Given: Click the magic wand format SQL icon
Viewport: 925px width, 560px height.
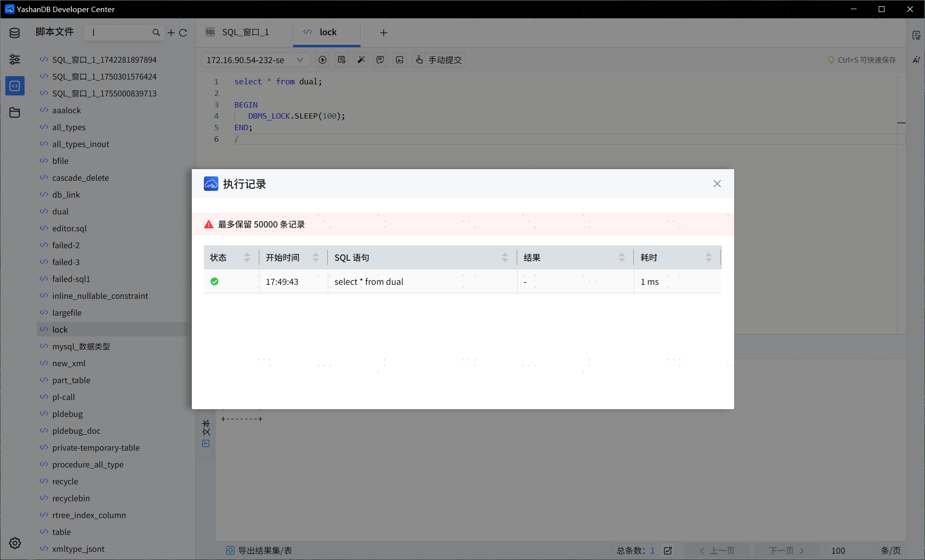Looking at the screenshot, I should pos(361,60).
